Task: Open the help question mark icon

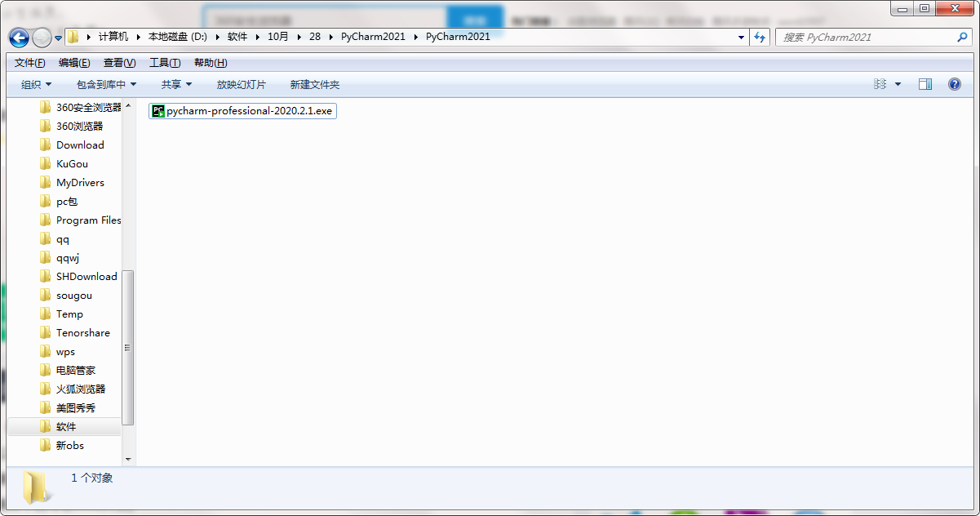Action: point(954,84)
